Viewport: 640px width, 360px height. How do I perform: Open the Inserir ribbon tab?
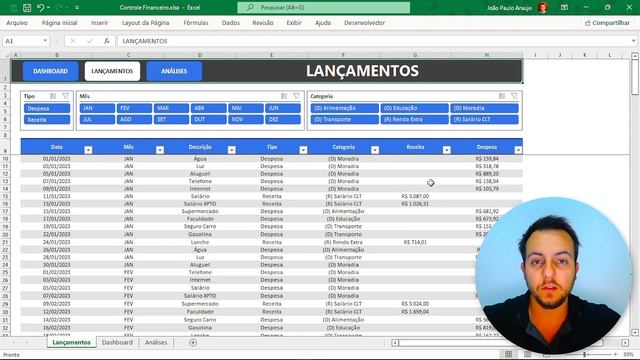click(x=100, y=23)
